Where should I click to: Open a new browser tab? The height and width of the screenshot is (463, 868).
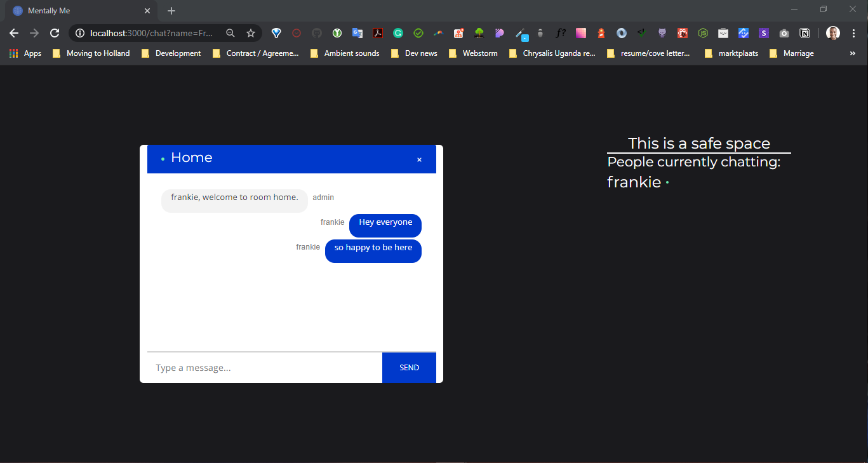(171, 11)
